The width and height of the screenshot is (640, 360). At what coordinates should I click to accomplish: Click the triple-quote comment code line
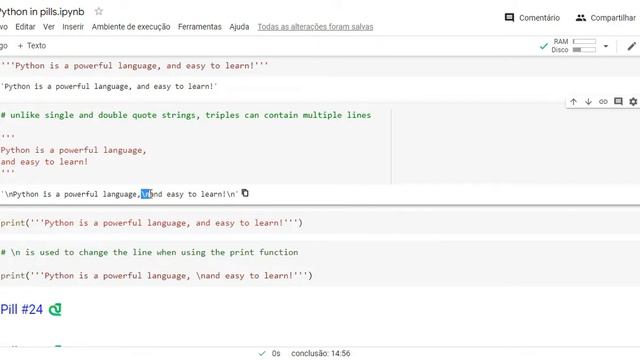tap(186, 115)
